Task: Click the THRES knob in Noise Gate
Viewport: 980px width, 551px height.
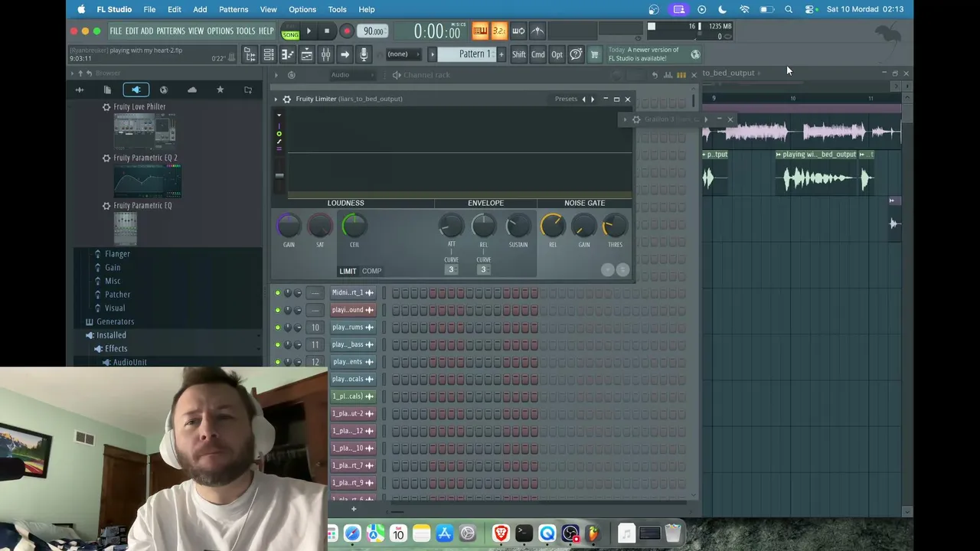Action: click(615, 226)
